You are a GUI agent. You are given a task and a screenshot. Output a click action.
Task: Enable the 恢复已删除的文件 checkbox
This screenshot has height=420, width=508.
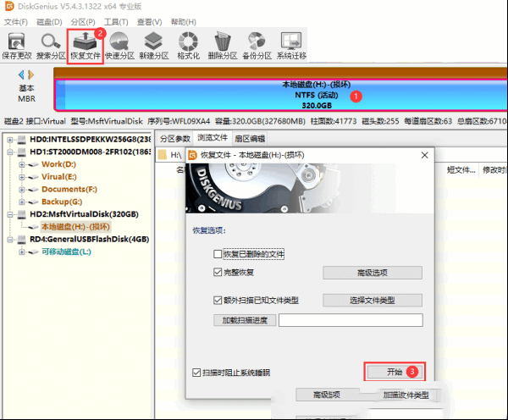tap(218, 254)
